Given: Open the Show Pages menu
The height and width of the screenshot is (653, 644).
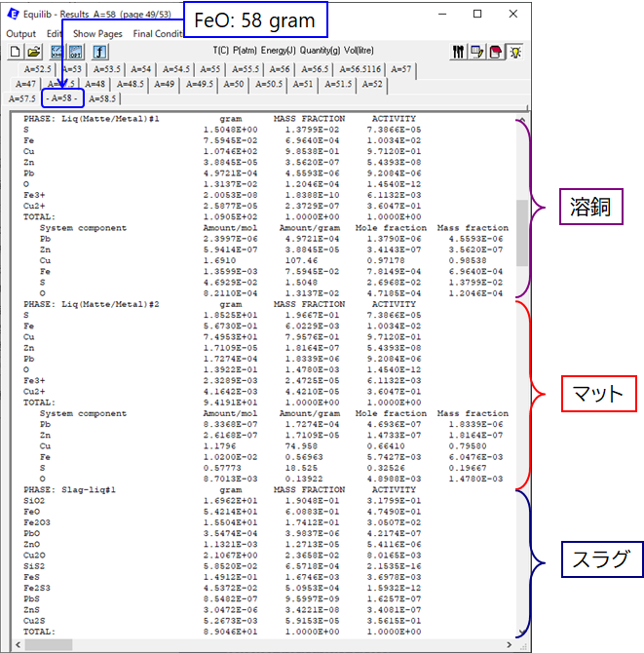Looking at the screenshot, I should (98, 33).
